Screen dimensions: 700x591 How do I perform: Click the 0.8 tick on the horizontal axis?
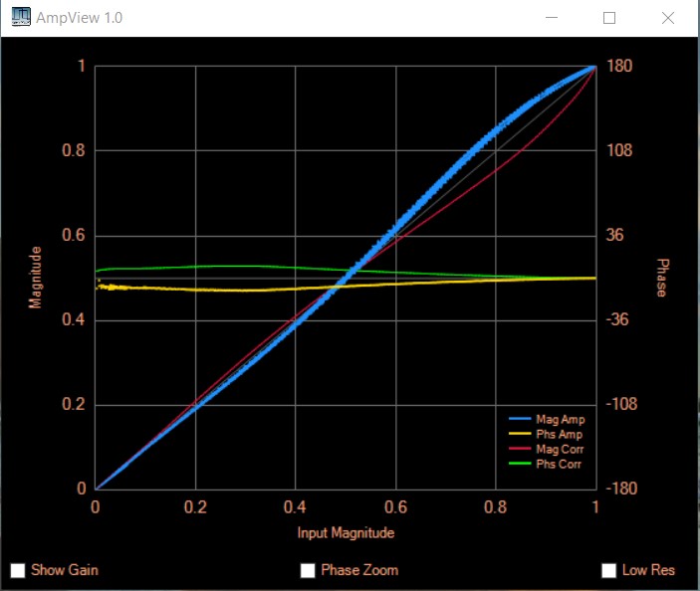[495, 506]
